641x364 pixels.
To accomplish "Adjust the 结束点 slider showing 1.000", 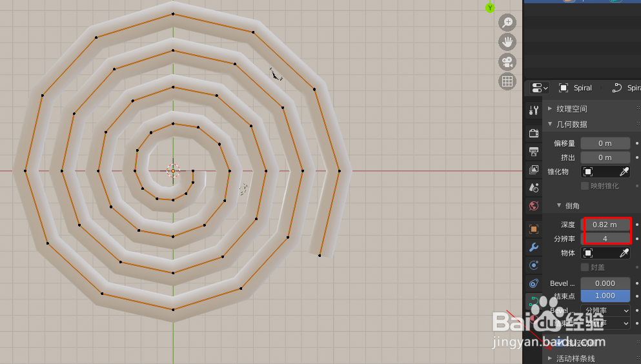I will 605,296.
